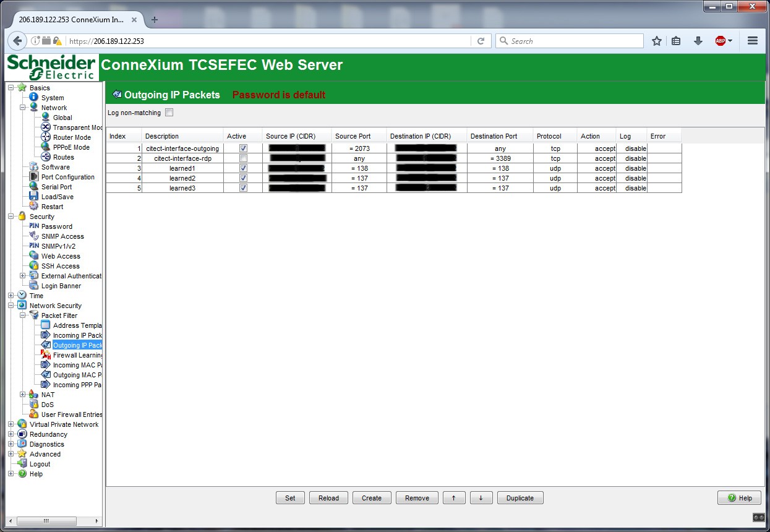Click the PPPoE Mode icon

tap(46, 147)
